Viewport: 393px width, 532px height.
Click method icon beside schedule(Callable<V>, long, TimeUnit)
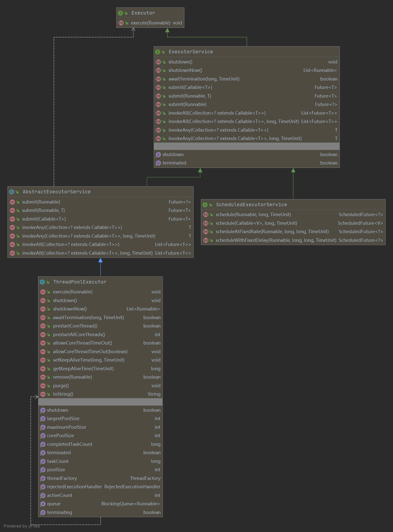pyautogui.click(x=206, y=223)
